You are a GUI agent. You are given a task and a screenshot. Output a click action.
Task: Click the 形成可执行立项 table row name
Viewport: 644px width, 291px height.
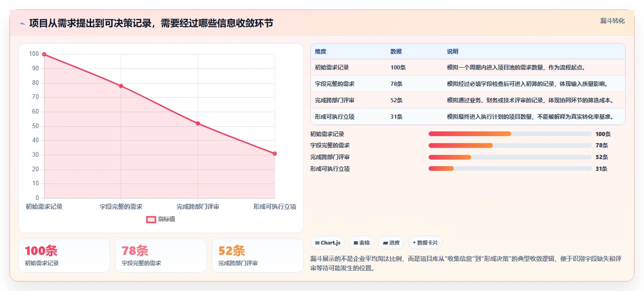(x=335, y=117)
